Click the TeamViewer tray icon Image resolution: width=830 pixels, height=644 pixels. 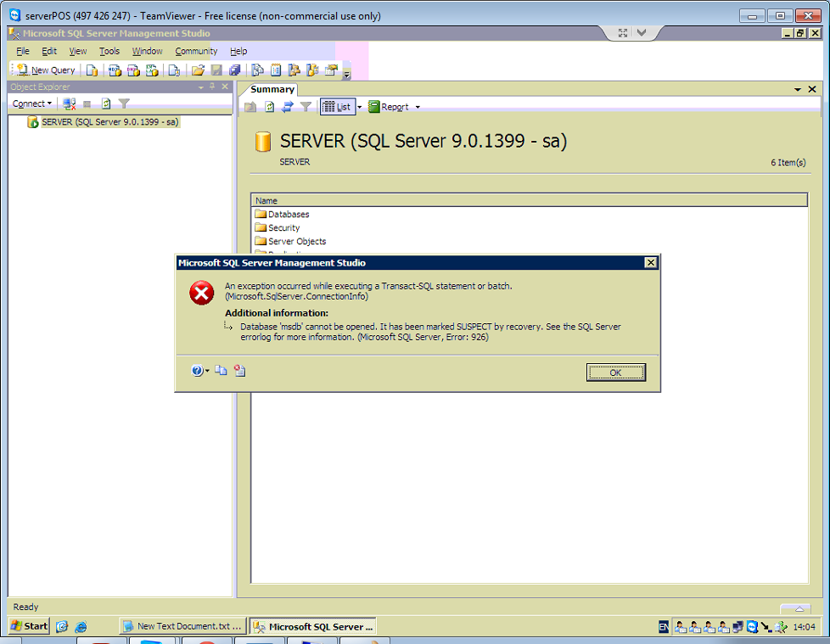pos(752,627)
